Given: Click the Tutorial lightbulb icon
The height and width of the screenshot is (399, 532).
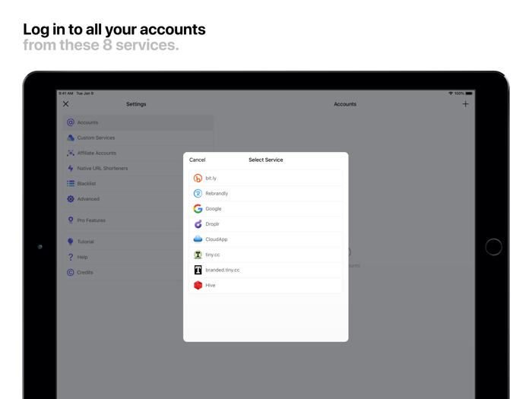Looking at the screenshot, I should point(71,242).
